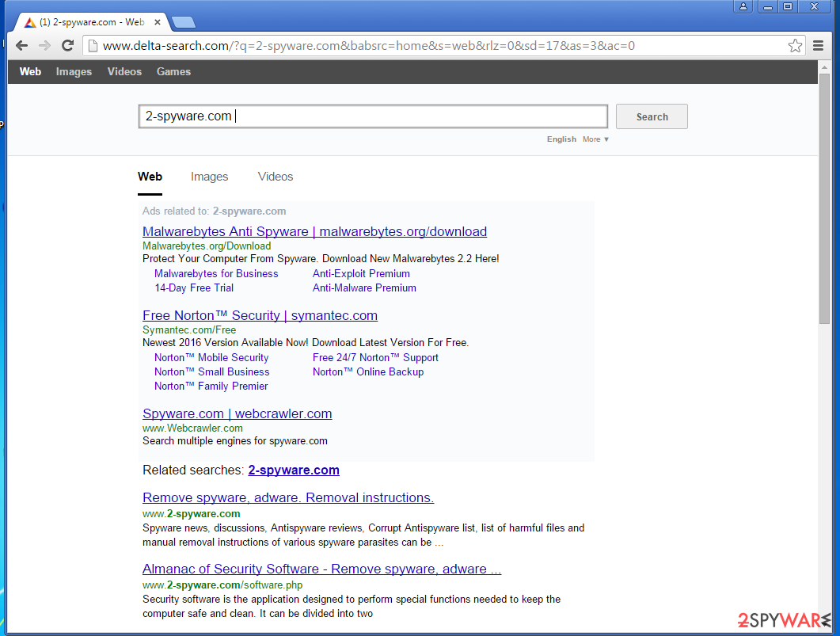The width and height of the screenshot is (840, 636).
Task: Switch to the Web results tab
Action: [150, 177]
